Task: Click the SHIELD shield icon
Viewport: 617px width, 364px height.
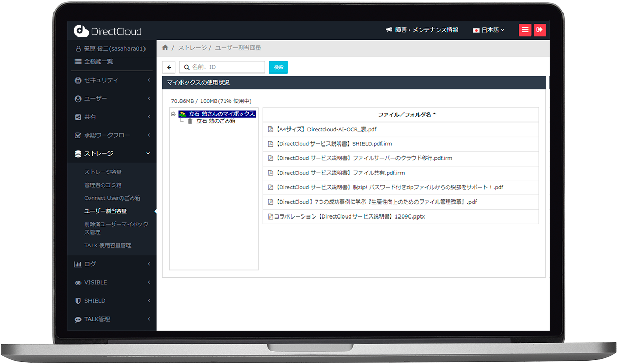Action: [x=78, y=301]
